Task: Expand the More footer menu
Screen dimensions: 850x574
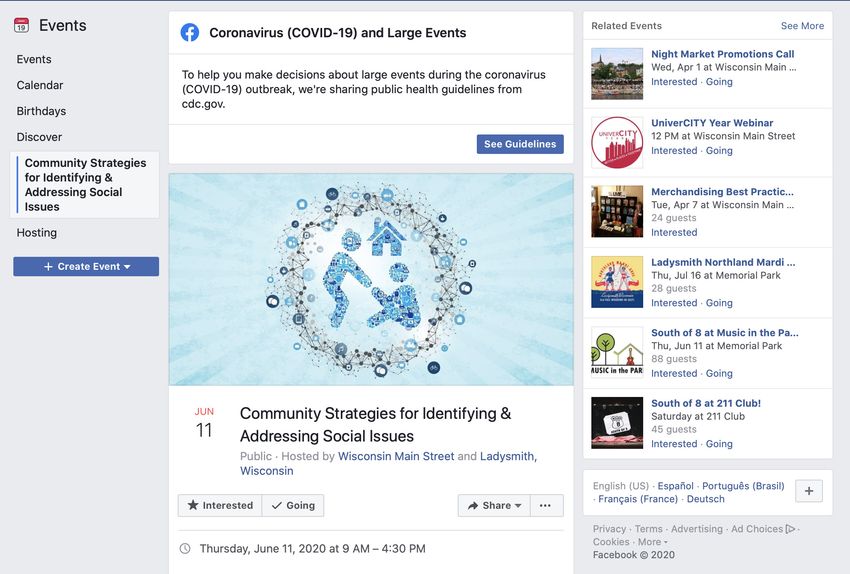Action: pos(653,541)
